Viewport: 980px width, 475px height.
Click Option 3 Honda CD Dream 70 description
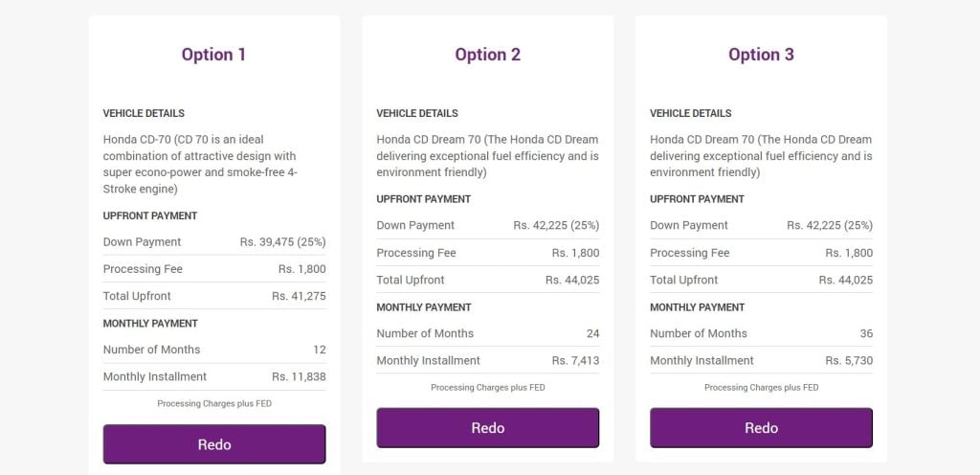761,156
